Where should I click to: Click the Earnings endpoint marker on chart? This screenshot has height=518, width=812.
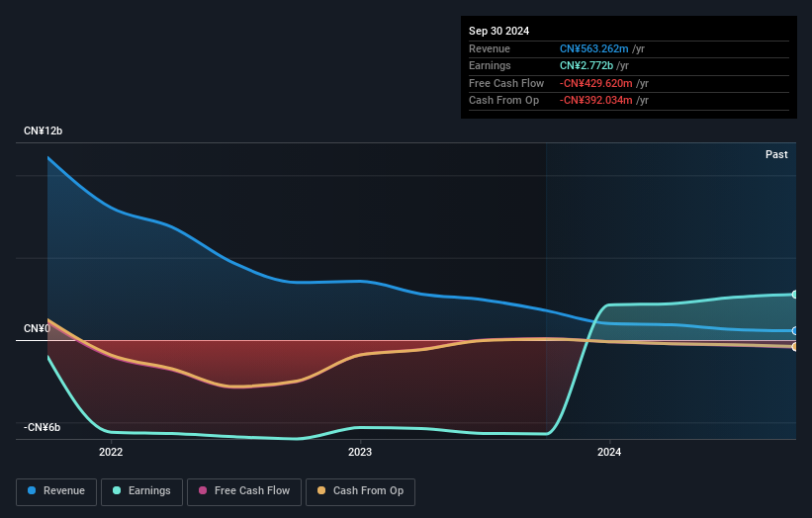[795, 295]
